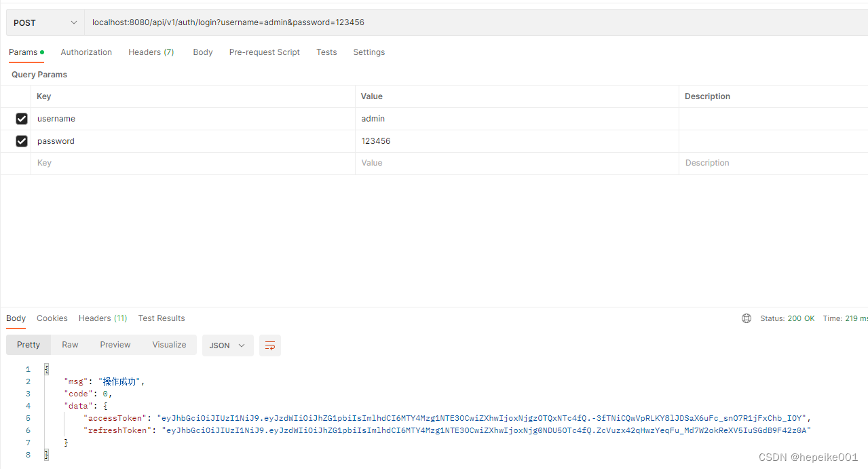Collapse the root JSON object at line 1
The height and width of the screenshot is (469, 868).
pyautogui.click(x=46, y=369)
